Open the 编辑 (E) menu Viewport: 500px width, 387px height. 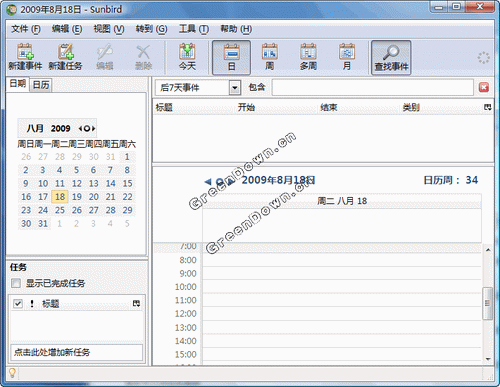click(67, 29)
